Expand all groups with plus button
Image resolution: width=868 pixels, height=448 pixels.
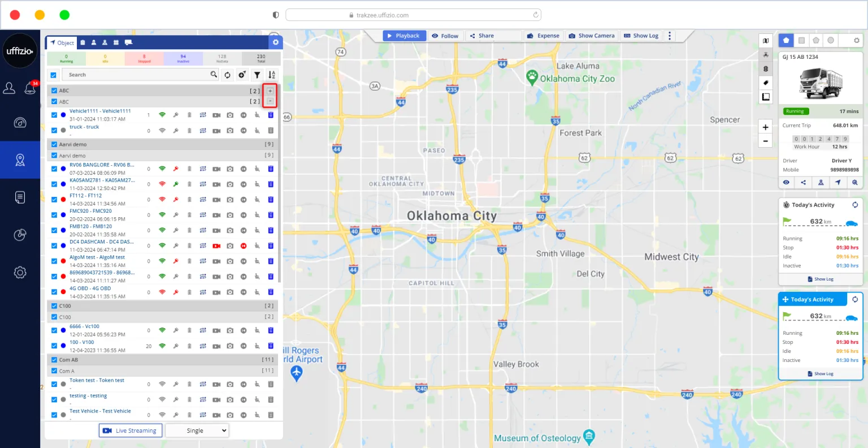click(270, 91)
